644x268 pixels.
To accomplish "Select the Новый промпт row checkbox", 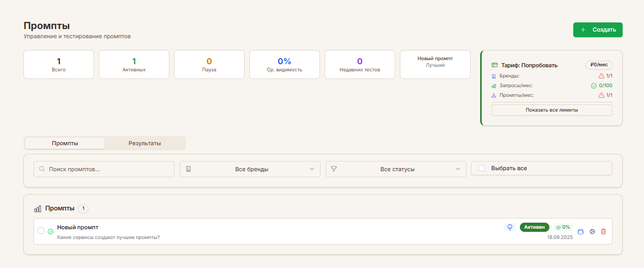I will [41, 230].
